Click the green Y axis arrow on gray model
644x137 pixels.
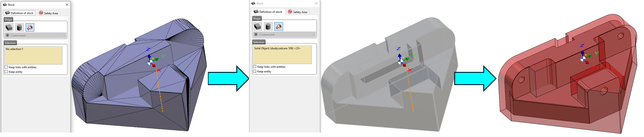point(408,58)
